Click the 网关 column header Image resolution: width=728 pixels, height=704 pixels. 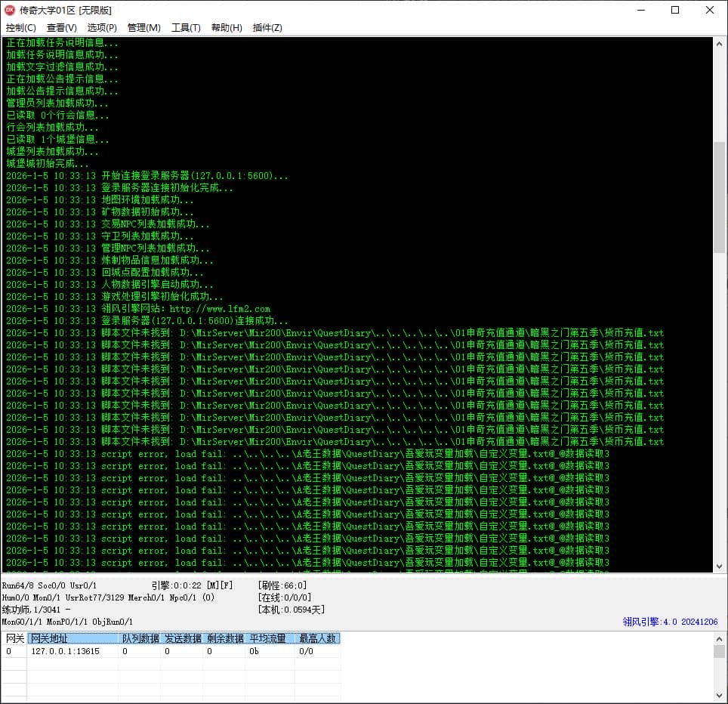pos(14,638)
